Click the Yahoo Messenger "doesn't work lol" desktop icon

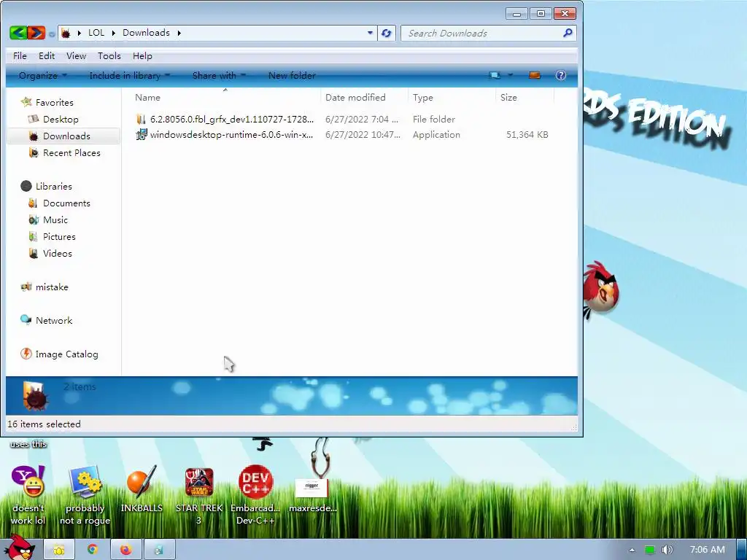coord(28,495)
